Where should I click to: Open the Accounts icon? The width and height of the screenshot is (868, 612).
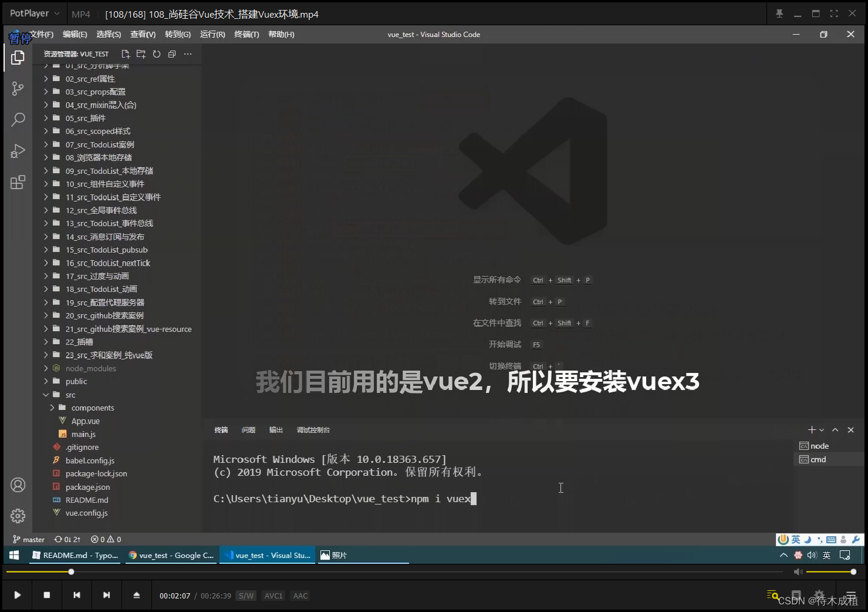pyautogui.click(x=18, y=485)
